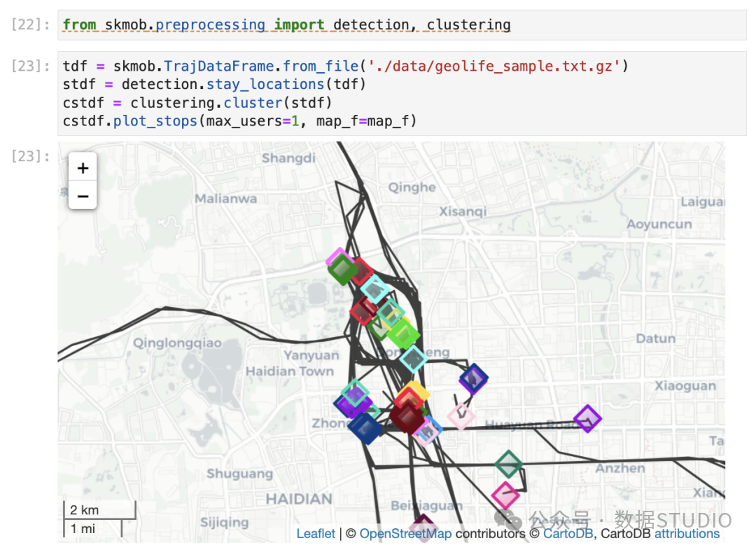Click the Shangdi map label
756x550 pixels.
tap(288, 158)
